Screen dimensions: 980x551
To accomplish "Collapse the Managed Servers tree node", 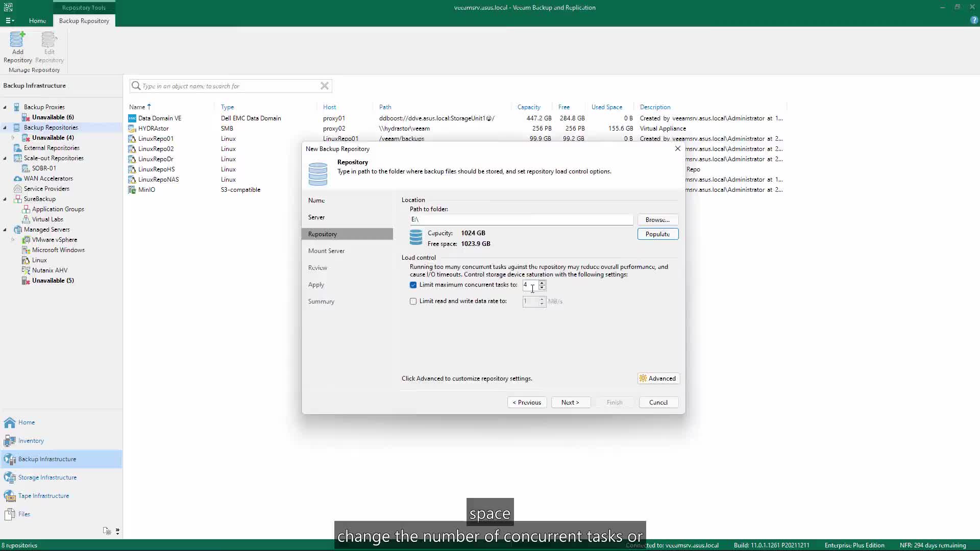I will (5, 230).
